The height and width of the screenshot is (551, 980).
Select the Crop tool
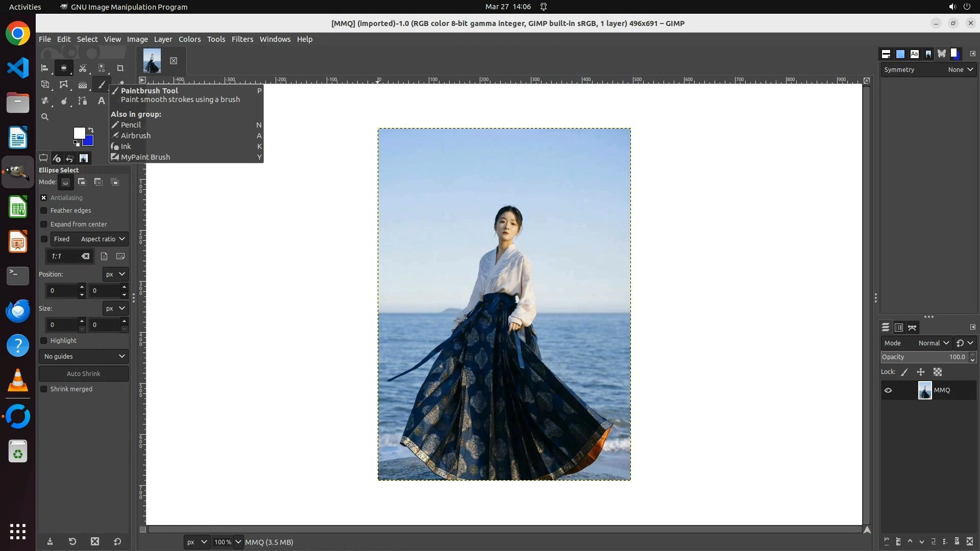point(120,68)
